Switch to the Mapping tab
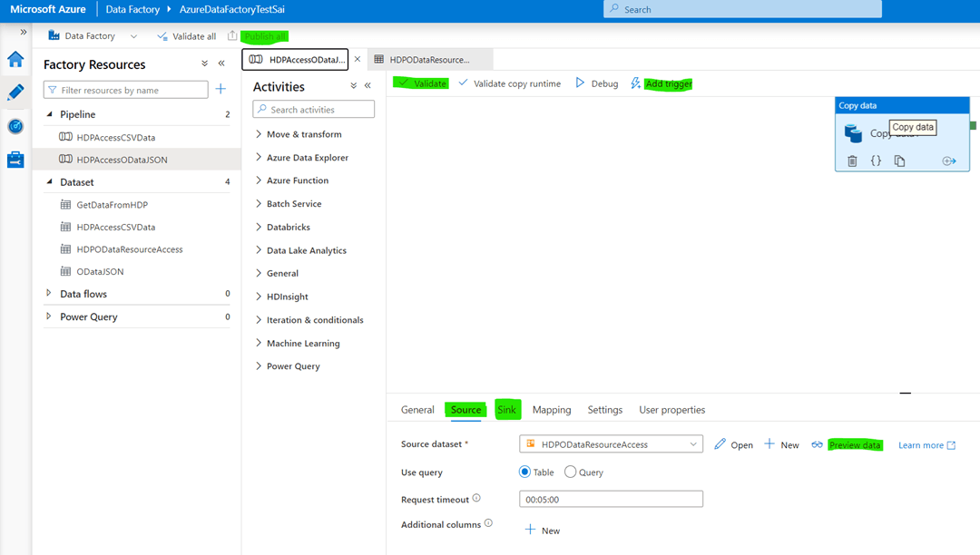 tap(552, 410)
